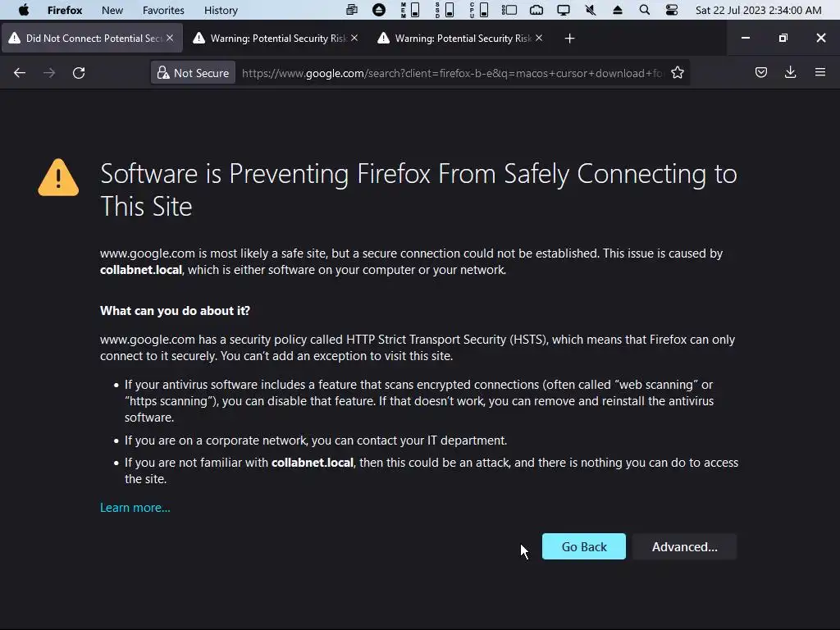Image resolution: width=840 pixels, height=630 pixels.
Task: Click the Not Secure site identity badge
Action: pyautogui.click(x=193, y=73)
